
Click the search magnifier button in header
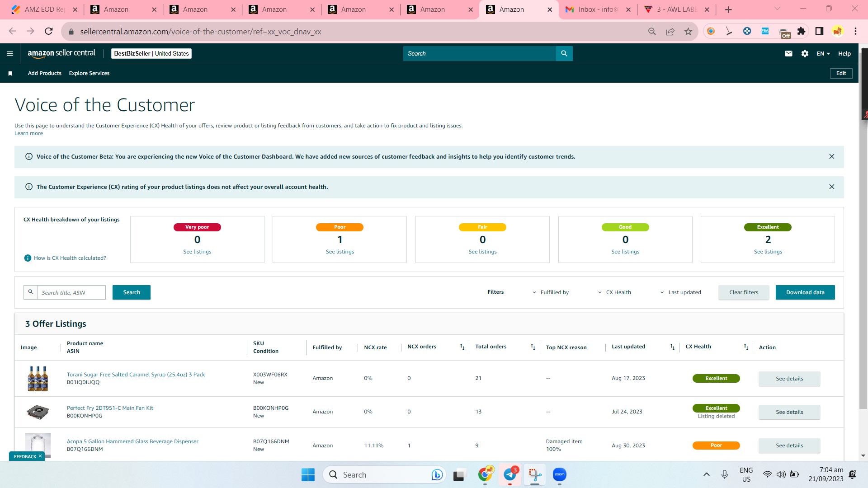pos(564,53)
